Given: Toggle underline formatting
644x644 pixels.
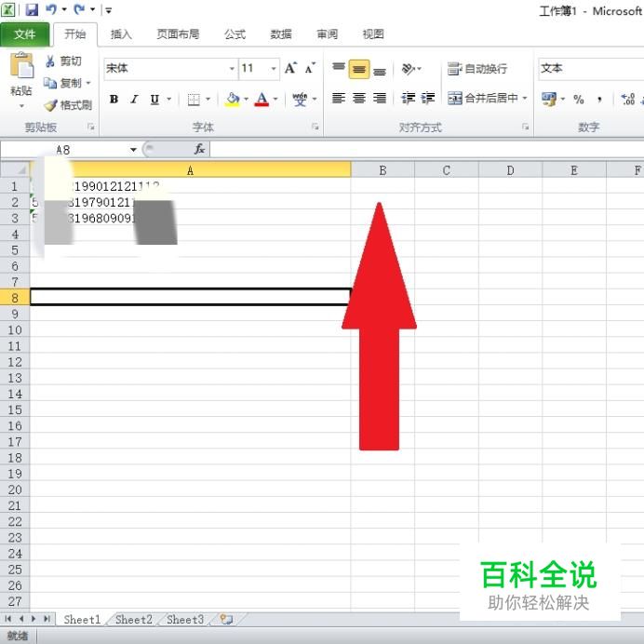Looking at the screenshot, I should (x=154, y=99).
